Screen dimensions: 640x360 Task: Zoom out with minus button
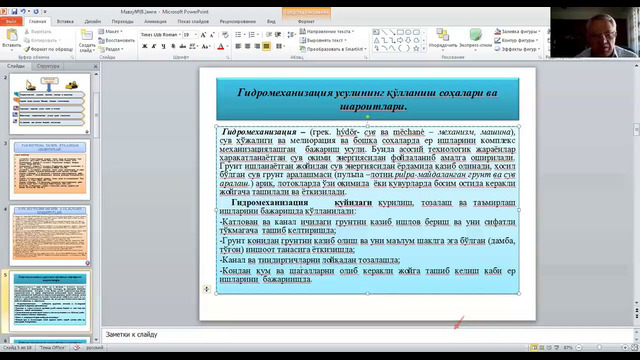[579, 347]
